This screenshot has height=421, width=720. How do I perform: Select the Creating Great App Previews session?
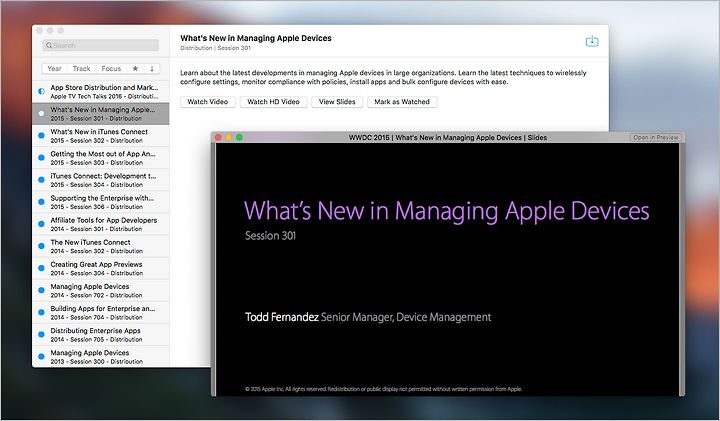tap(101, 268)
